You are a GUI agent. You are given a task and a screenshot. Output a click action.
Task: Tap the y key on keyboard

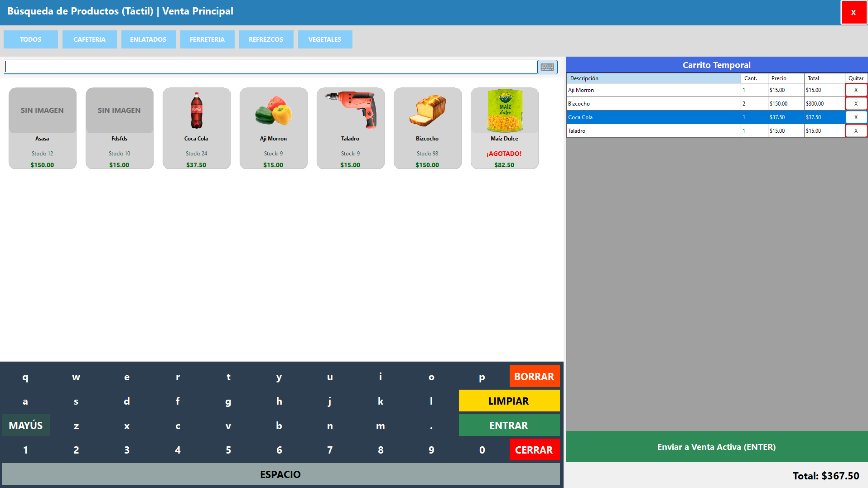(279, 377)
